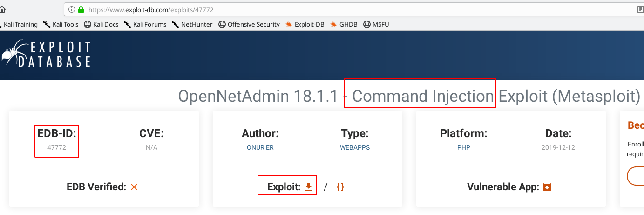Click the Platform label

[463, 133]
